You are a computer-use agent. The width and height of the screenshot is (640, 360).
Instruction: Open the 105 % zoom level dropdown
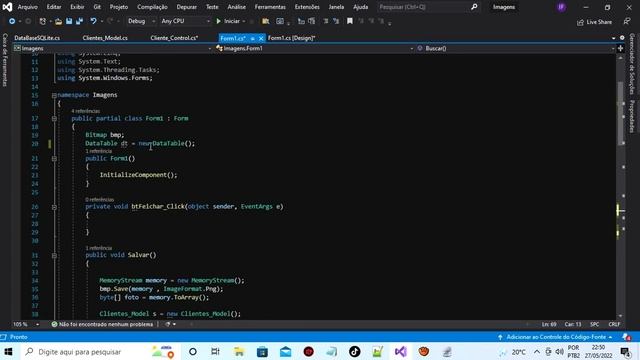26,324
